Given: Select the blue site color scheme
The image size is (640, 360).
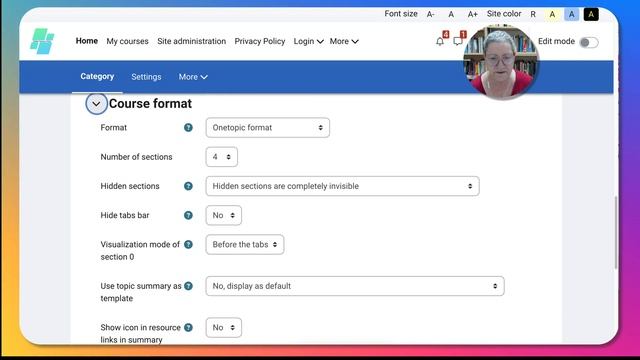Looking at the screenshot, I should 571,14.
